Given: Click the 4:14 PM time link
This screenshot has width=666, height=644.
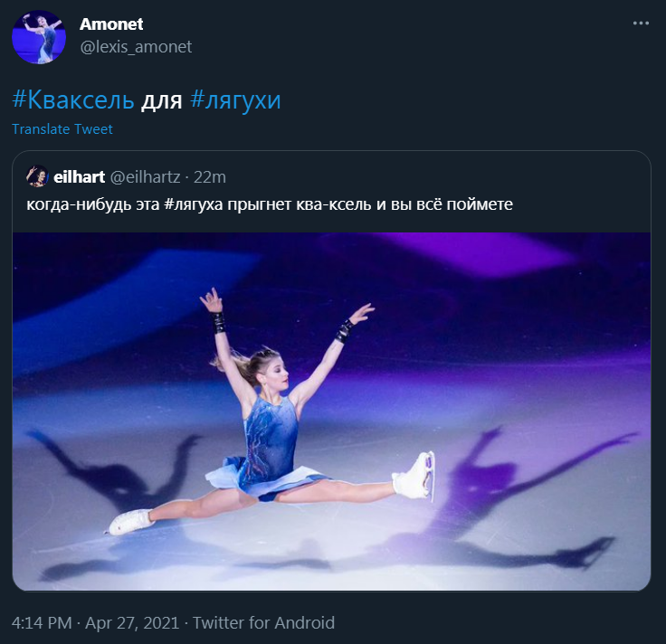Looking at the screenshot, I should [41, 622].
